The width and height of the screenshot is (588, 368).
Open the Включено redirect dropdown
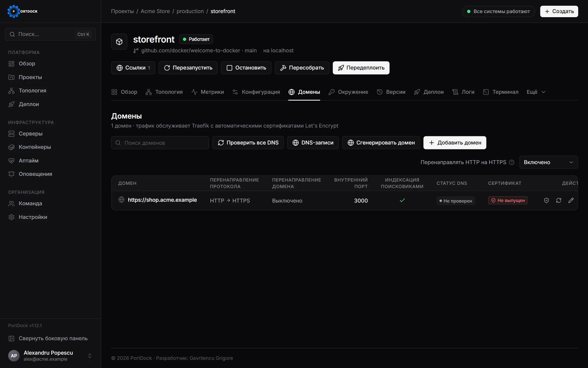pyautogui.click(x=549, y=162)
